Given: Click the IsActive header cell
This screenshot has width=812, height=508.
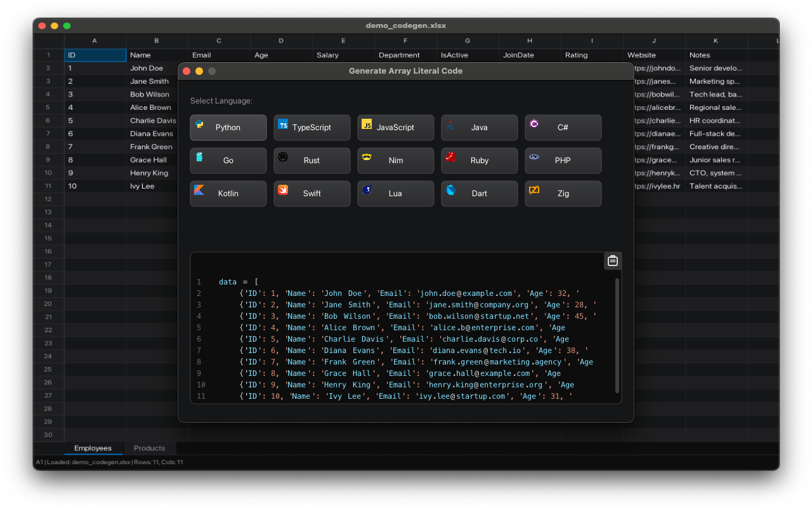Looking at the screenshot, I should (468, 55).
